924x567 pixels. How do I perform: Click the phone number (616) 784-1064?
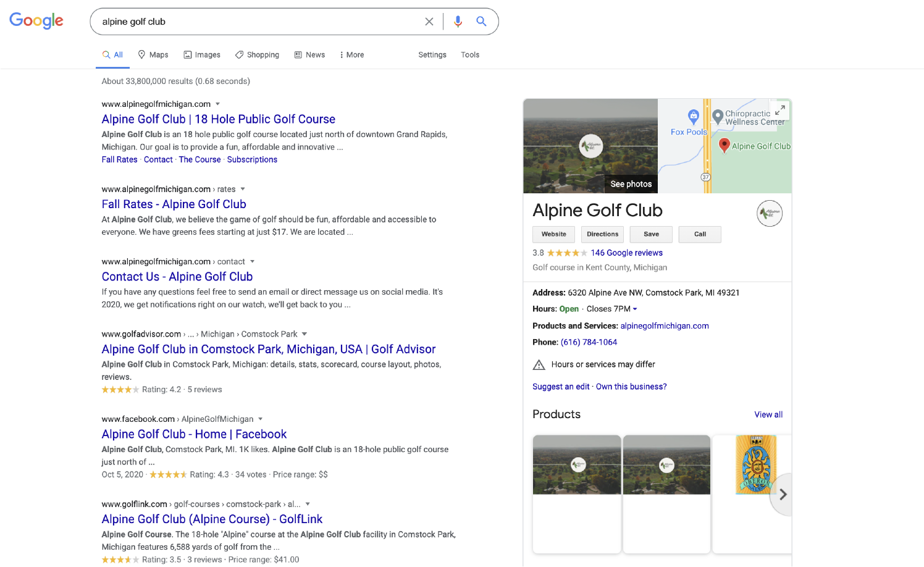coord(589,342)
